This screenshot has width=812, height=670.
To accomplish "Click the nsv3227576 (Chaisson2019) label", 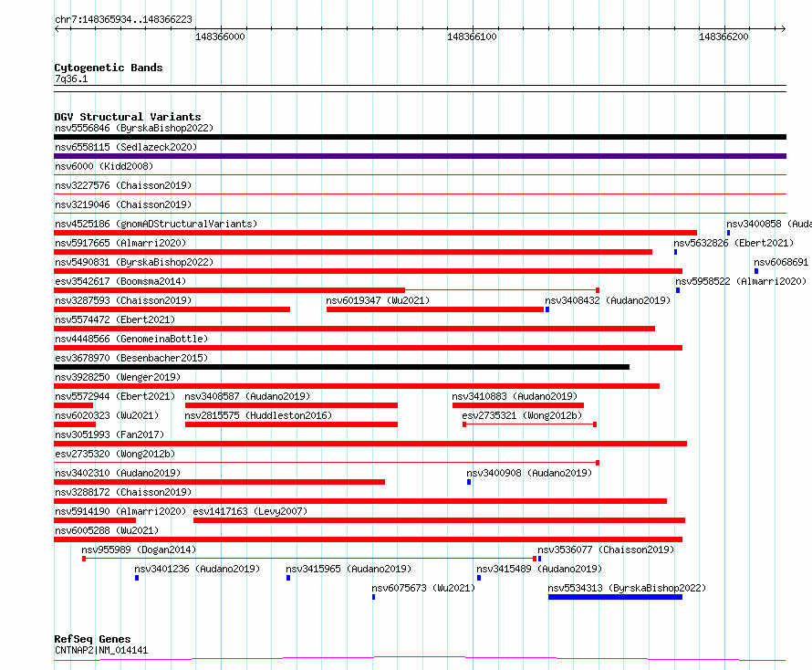I will pyautogui.click(x=123, y=185).
